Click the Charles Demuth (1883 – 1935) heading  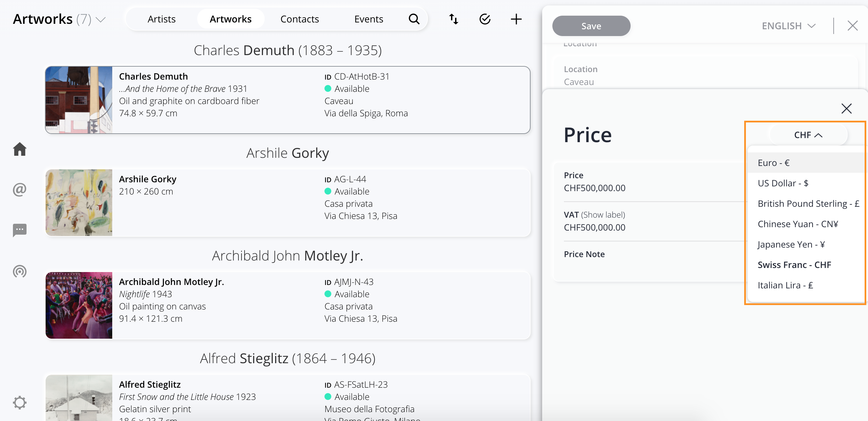tap(288, 50)
